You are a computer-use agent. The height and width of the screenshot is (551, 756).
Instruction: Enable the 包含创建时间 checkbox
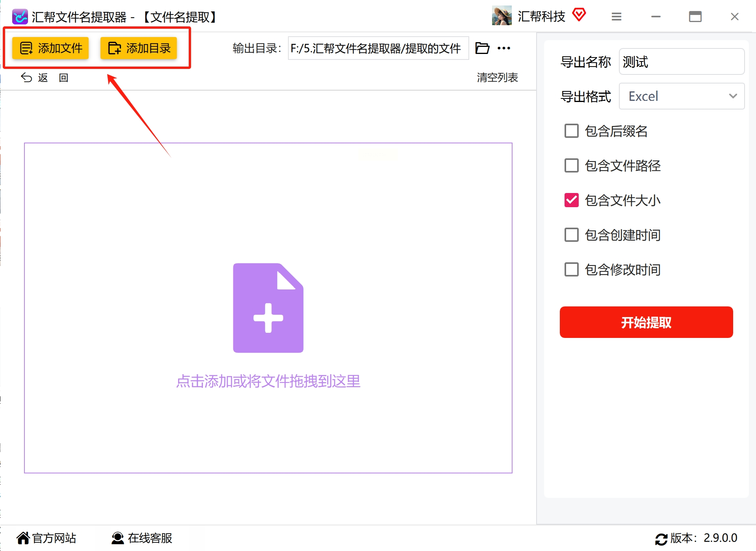click(x=572, y=235)
